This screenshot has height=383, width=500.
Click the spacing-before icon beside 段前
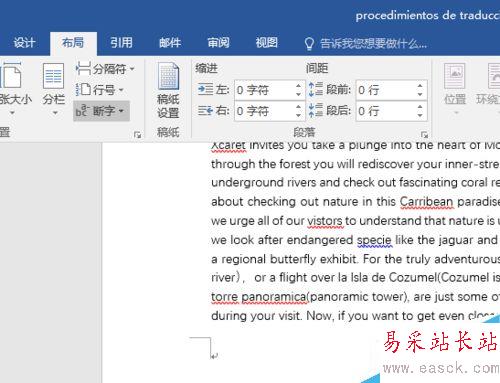pyautogui.click(x=316, y=89)
